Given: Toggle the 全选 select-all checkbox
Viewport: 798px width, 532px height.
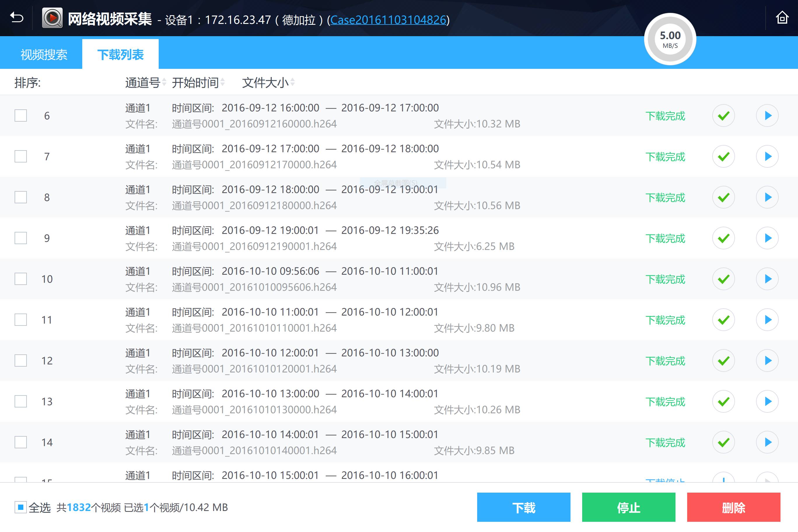Looking at the screenshot, I should [20, 507].
